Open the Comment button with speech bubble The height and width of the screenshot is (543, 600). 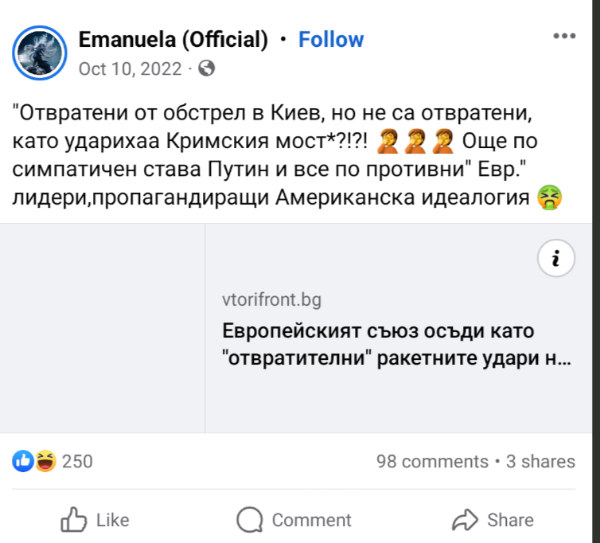click(294, 519)
